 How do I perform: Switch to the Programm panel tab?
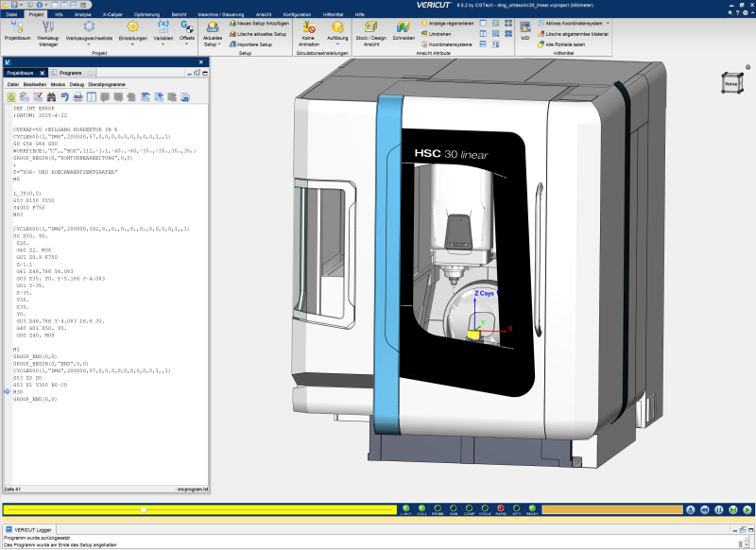(70, 73)
